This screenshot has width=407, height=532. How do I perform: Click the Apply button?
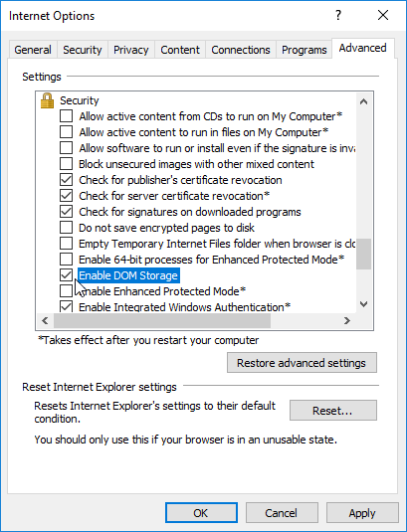click(x=362, y=513)
